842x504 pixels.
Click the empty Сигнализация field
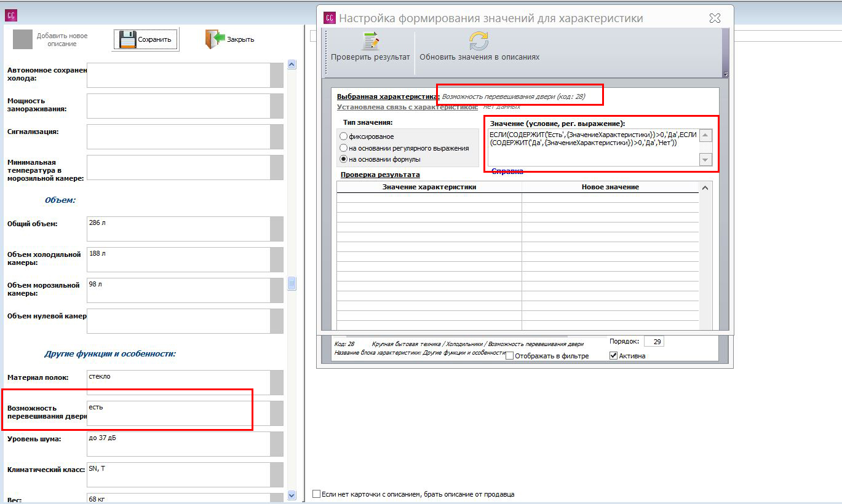(178, 136)
